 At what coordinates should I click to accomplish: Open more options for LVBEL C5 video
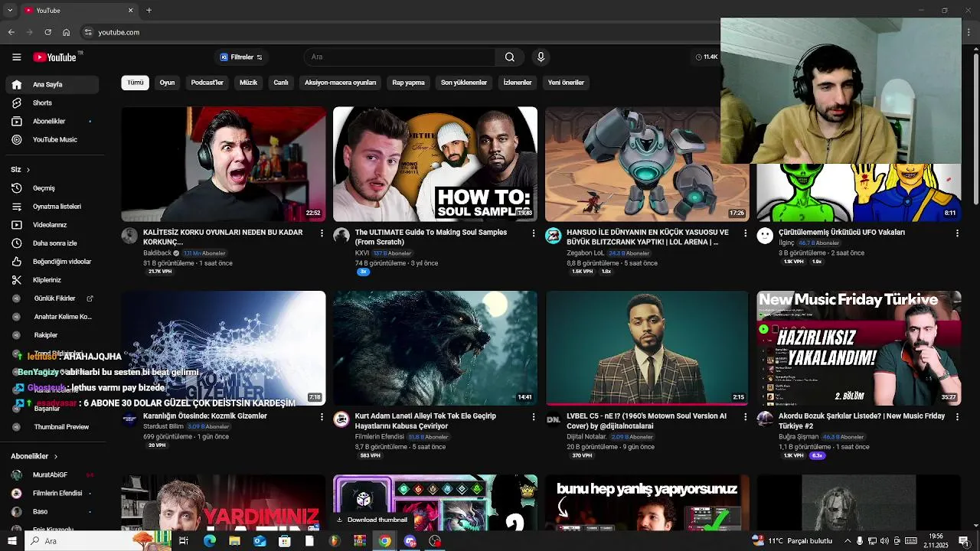coord(746,417)
